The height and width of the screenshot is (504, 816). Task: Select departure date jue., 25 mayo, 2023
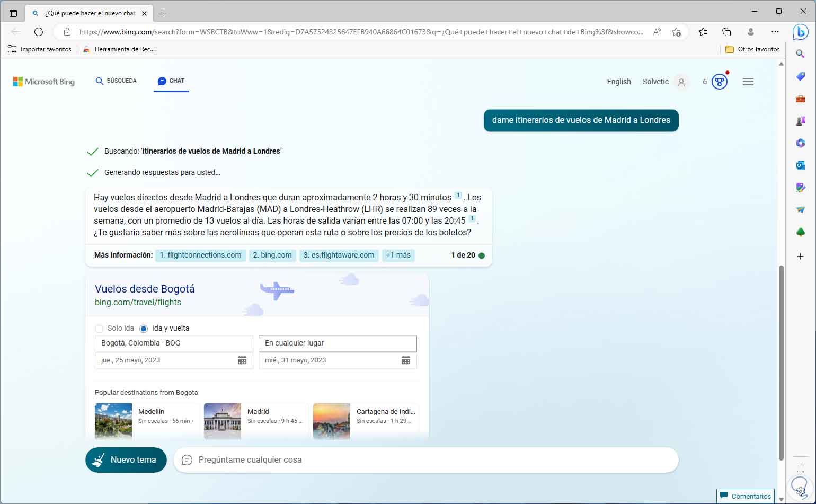pos(174,360)
